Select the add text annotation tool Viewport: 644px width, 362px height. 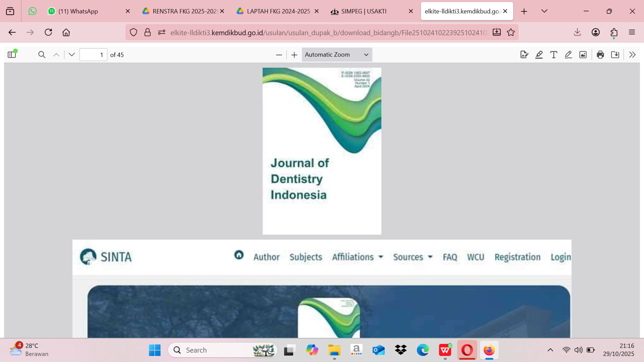tap(553, 55)
